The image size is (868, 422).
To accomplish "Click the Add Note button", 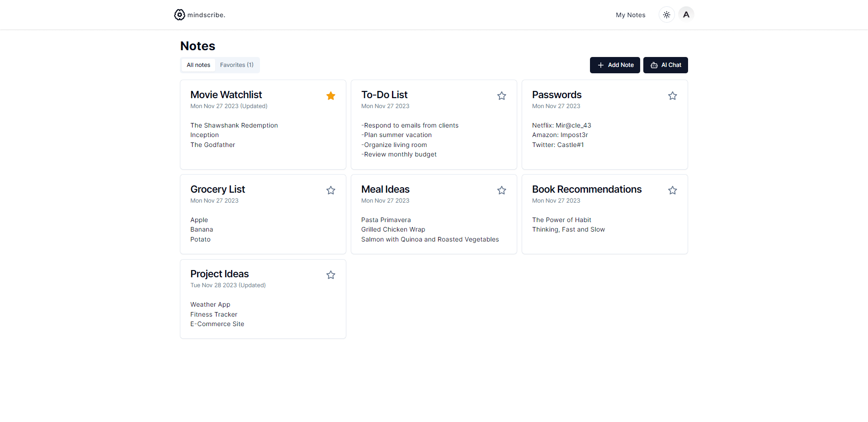I will (615, 65).
